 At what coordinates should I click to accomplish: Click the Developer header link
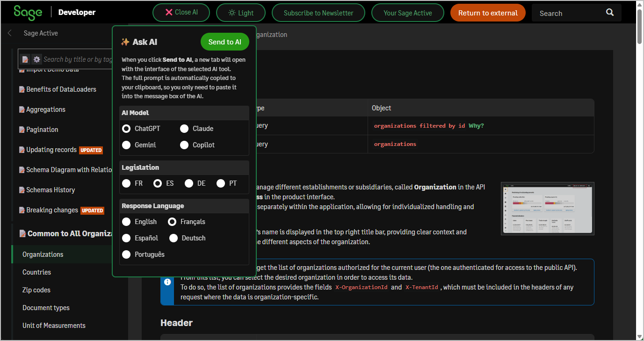[x=77, y=13]
